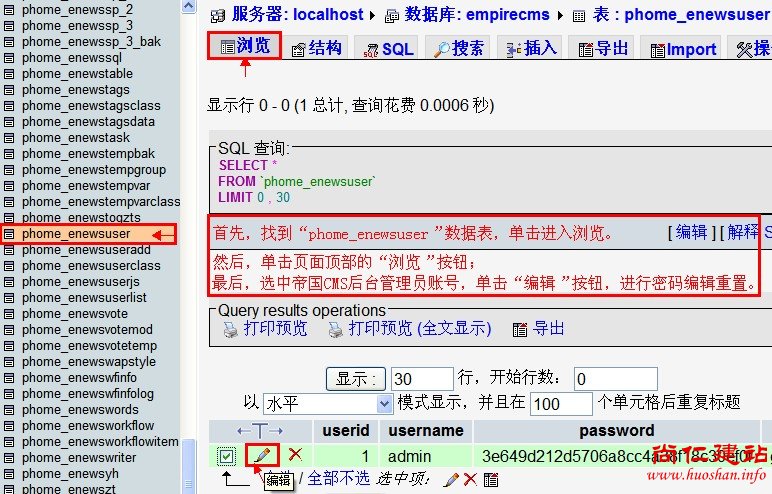Click the red X icon after 选中项
Screen dimensions: 772x494
pos(470,479)
